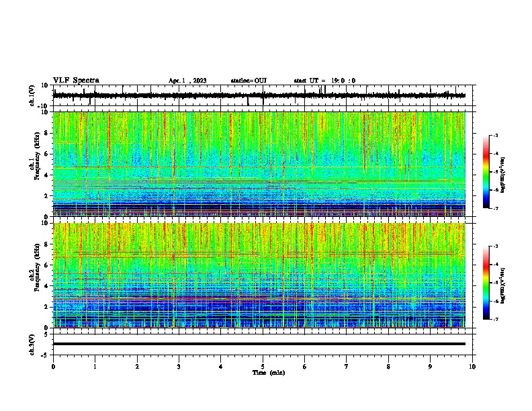532x411 pixels.
Task: Click time axis tick label "2"
Action: 137,367
